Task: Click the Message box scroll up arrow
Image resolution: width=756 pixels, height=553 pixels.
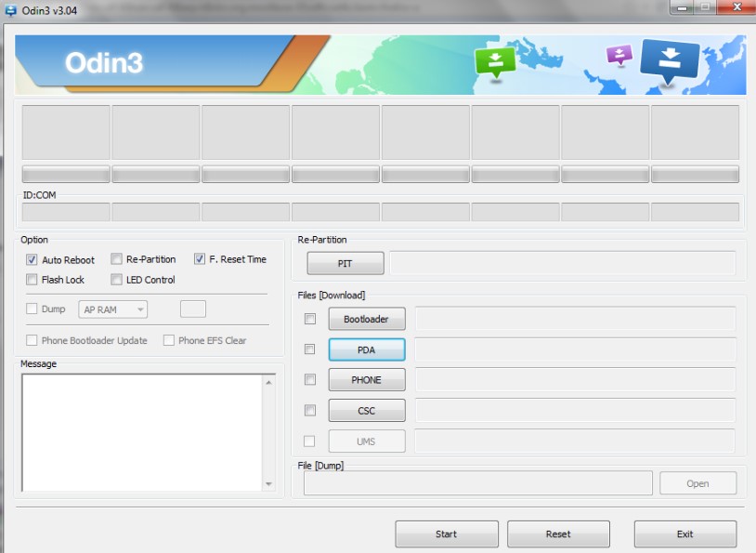Action: click(269, 383)
